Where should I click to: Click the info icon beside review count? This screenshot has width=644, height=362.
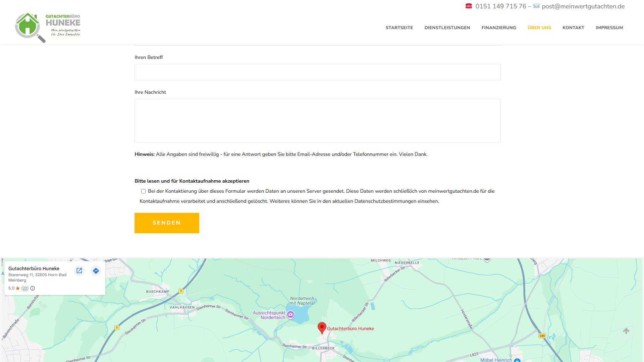click(33, 288)
